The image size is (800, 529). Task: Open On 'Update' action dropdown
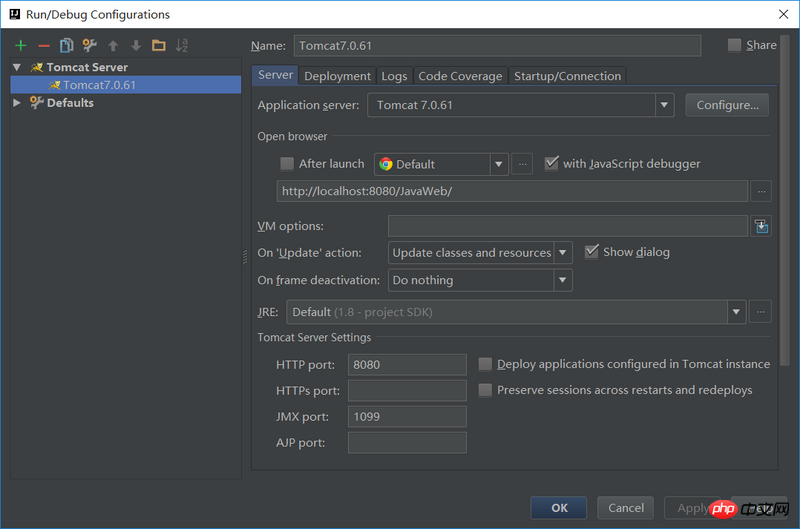pyautogui.click(x=562, y=253)
